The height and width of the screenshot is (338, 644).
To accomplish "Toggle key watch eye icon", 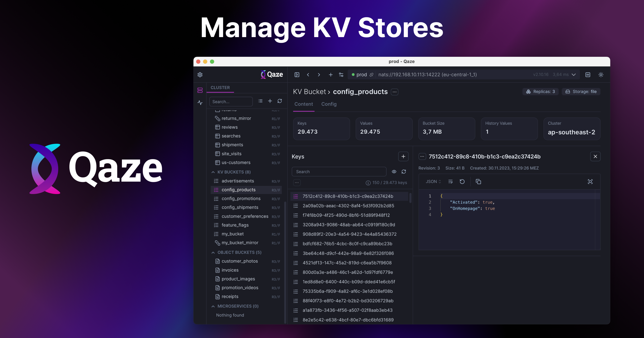I will click(394, 172).
